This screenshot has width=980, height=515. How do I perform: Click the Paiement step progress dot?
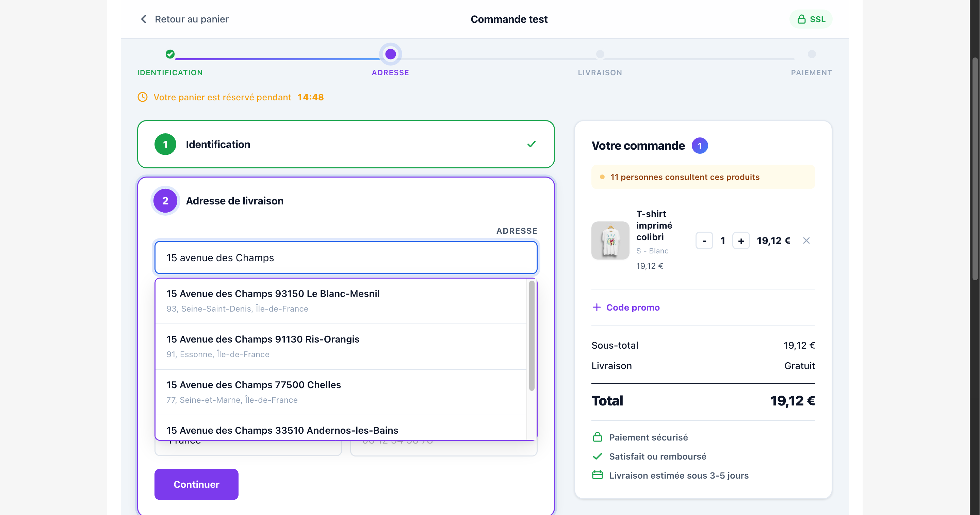[812, 54]
